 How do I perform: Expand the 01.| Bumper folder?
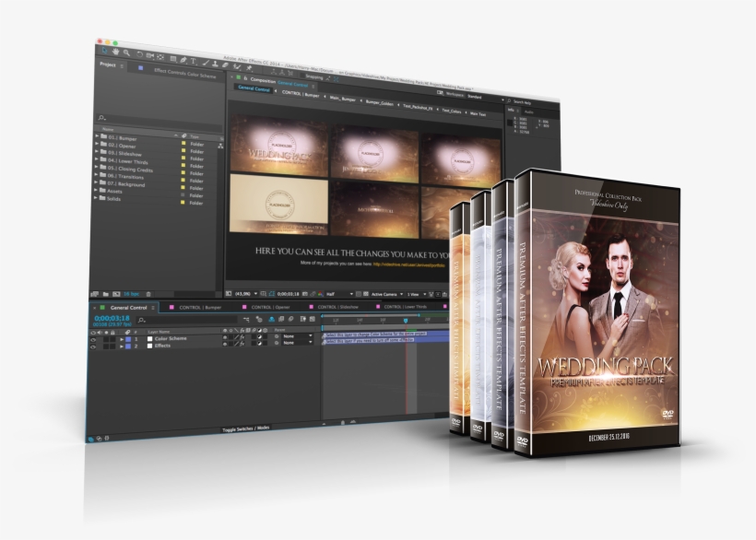tap(96, 137)
